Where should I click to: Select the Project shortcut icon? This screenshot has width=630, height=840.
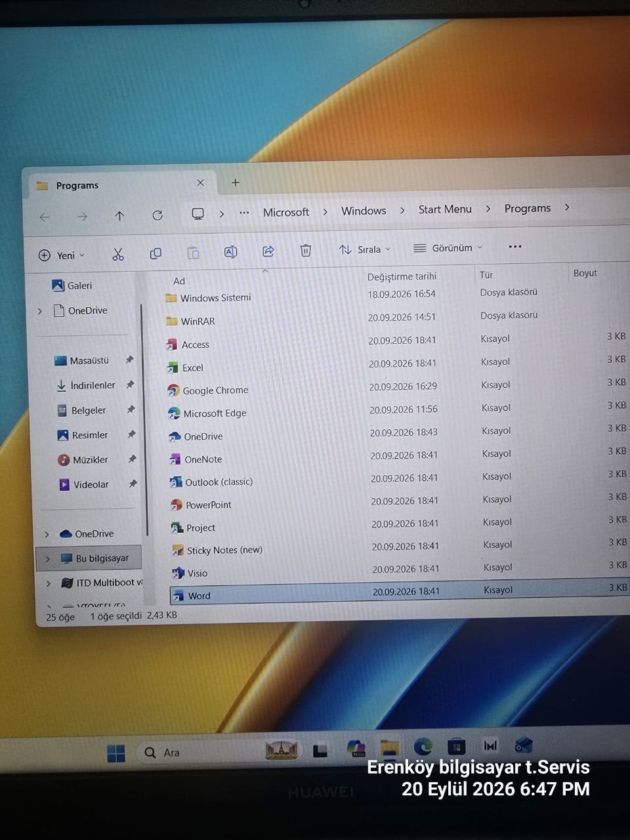[177, 528]
